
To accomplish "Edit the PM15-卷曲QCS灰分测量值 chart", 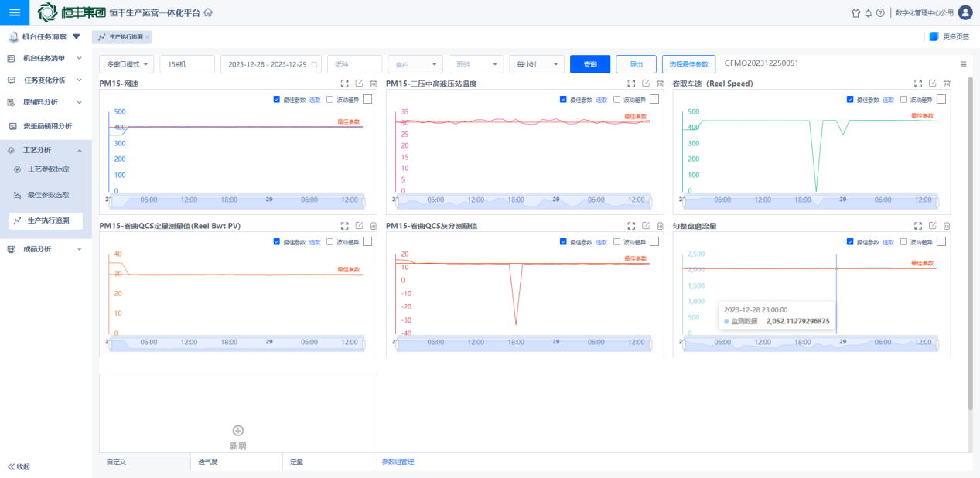I will pos(646,226).
